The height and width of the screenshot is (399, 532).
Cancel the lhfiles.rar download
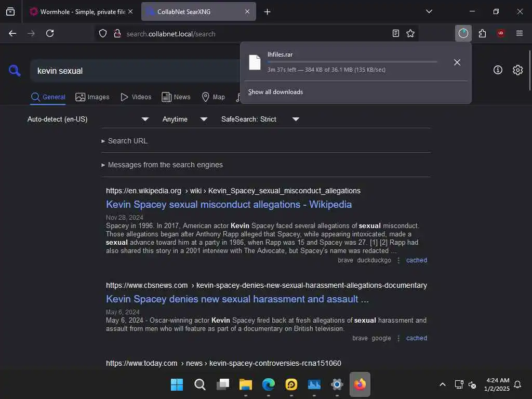click(457, 62)
